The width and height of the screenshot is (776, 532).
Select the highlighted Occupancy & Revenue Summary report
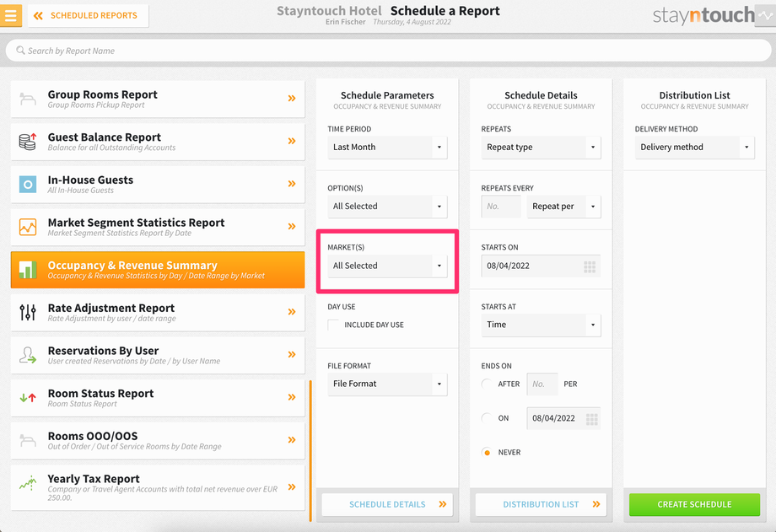click(x=158, y=270)
